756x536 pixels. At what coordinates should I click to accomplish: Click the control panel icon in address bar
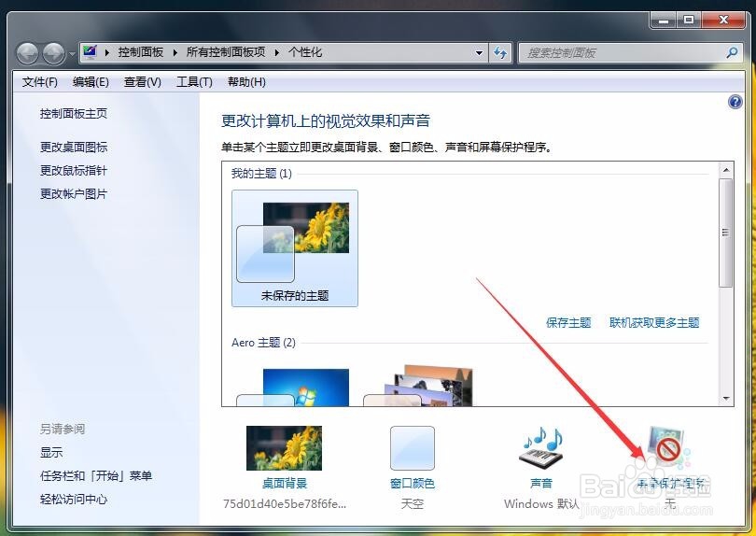coord(91,51)
